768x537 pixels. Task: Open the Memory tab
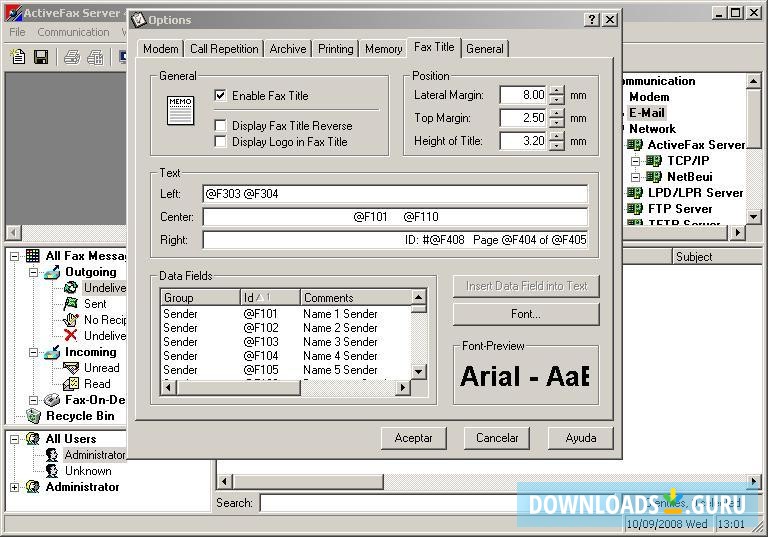coord(384,49)
